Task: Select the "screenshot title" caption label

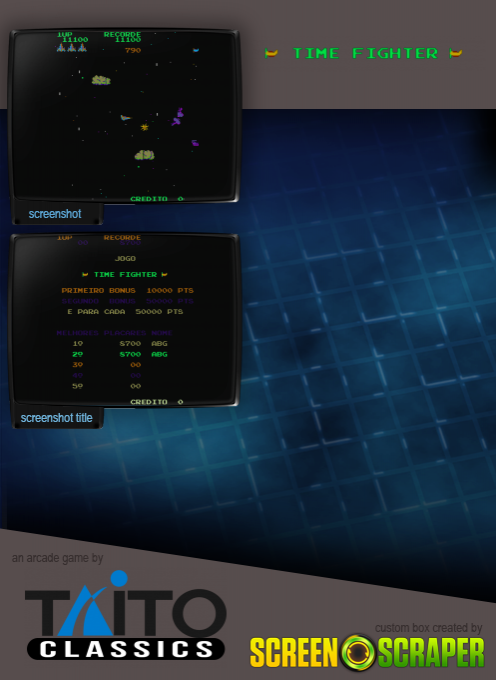Action: [57, 418]
